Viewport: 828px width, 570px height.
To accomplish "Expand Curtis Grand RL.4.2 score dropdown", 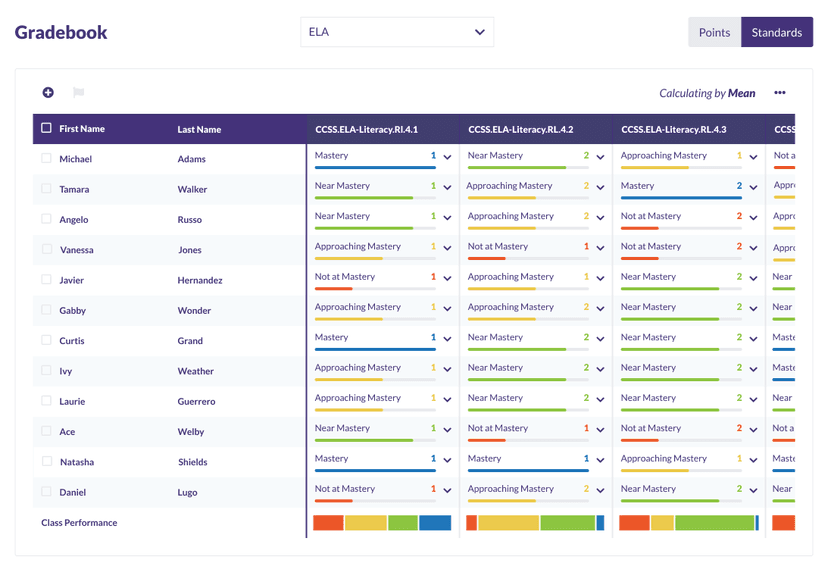I will pyautogui.click(x=600, y=339).
